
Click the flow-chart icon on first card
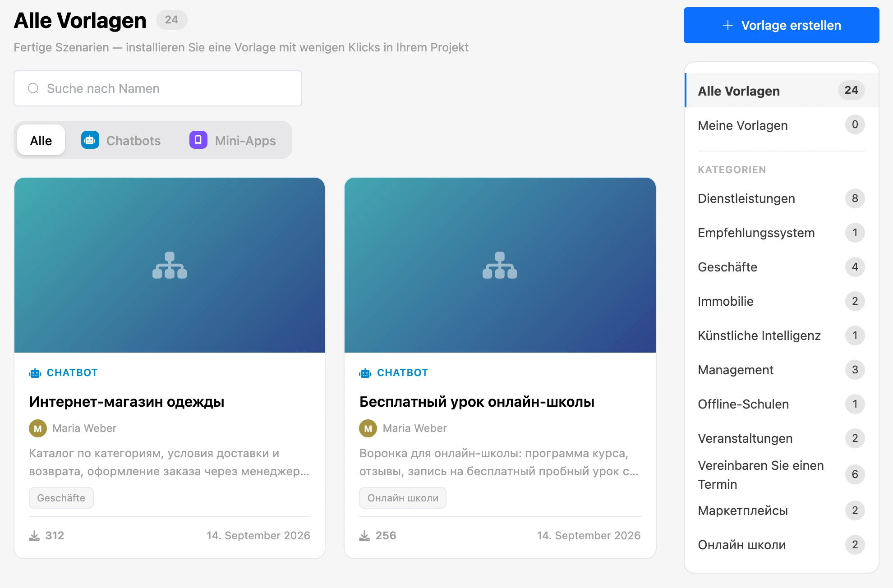tap(170, 265)
